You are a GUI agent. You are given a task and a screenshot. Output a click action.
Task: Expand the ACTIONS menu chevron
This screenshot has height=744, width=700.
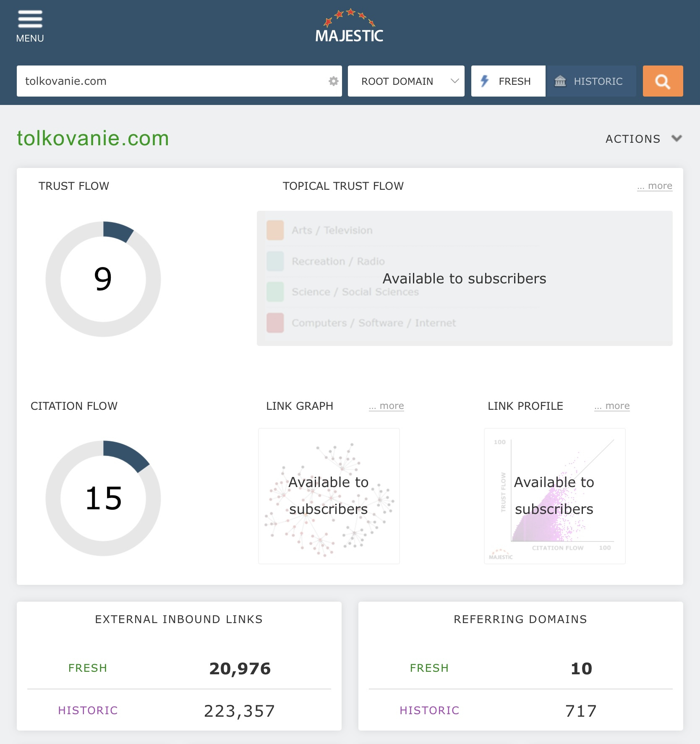pyautogui.click(x=676, y=139)
